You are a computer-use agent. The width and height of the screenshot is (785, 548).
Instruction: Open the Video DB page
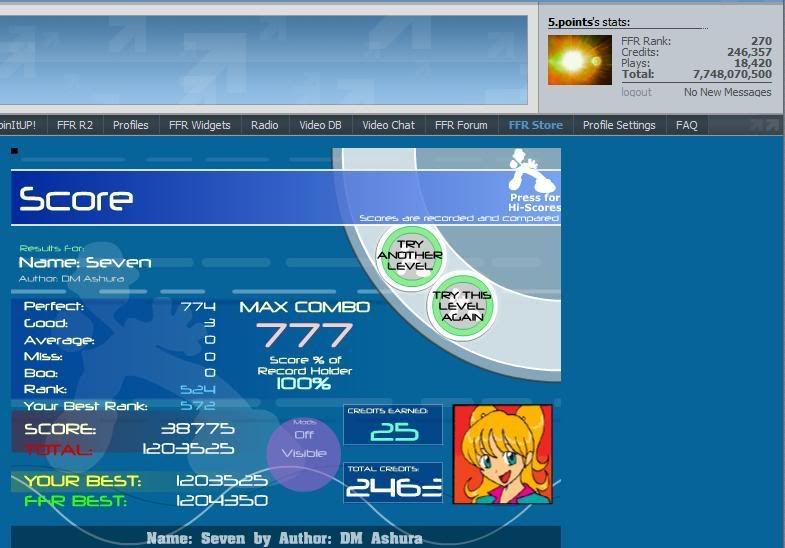click(x=320, y=125)
